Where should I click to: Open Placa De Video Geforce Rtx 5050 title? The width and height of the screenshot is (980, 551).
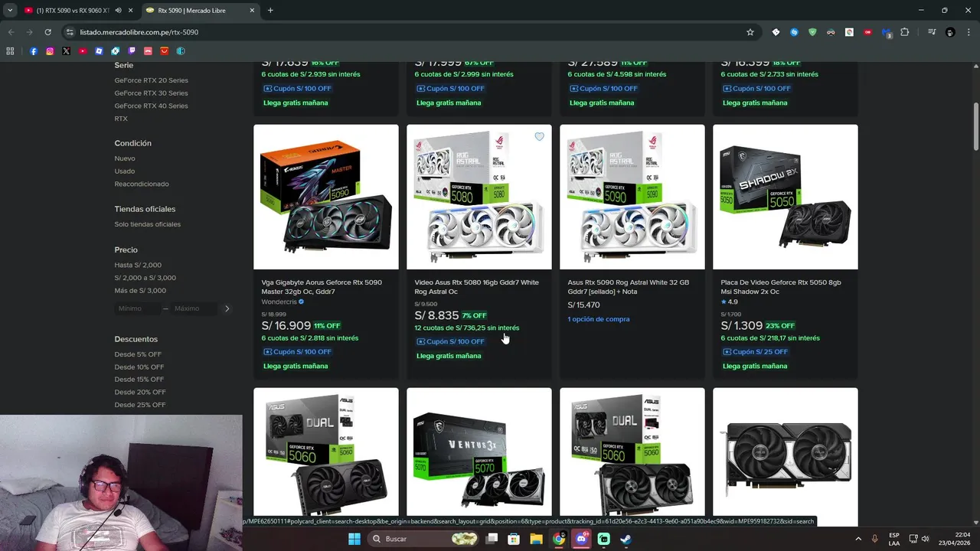click(x=781, y=287)
